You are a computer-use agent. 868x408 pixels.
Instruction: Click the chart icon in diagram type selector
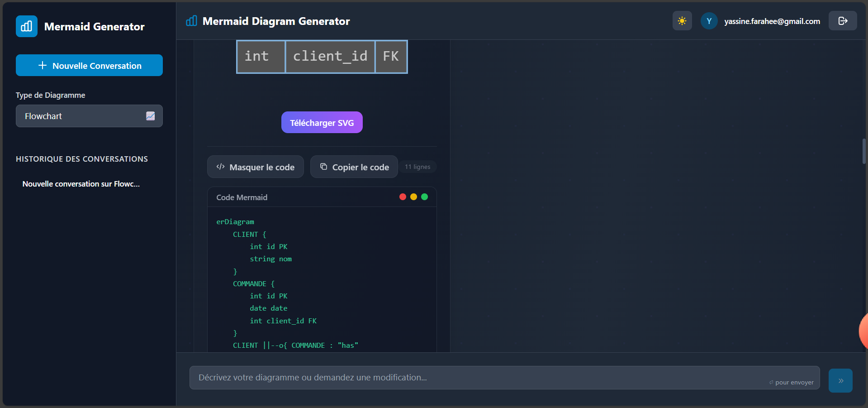(150, 116)
